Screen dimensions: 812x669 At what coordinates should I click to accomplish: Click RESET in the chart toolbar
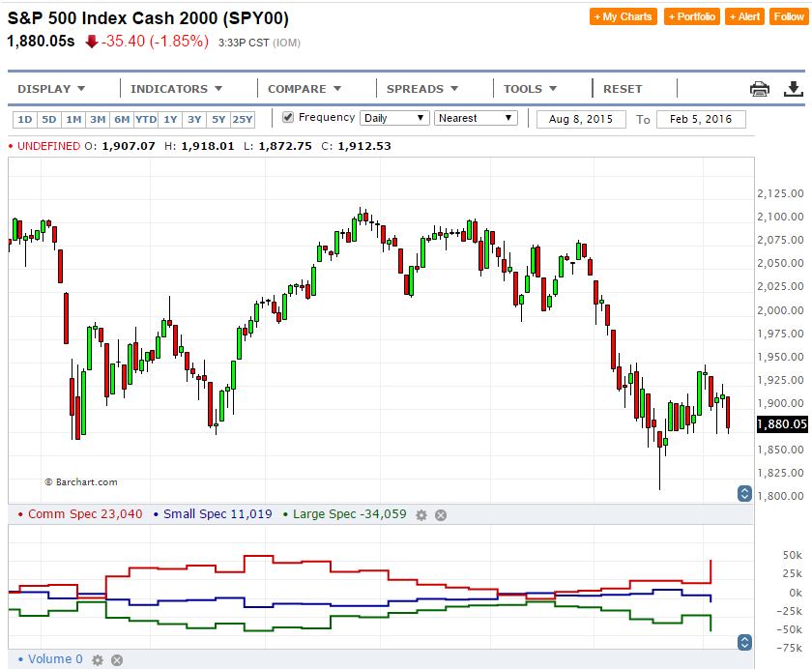click(x=623, y=89)
